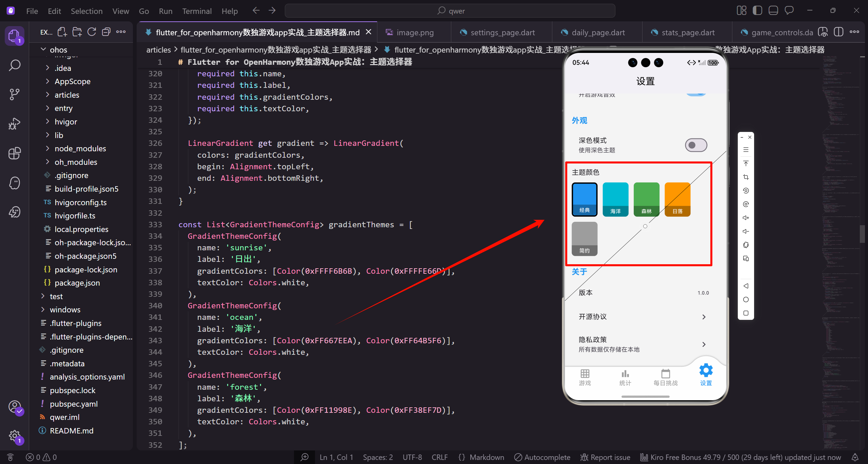This screenshot has width=868, height=464.
Task: Open Manage gear icon at bottom left
Action: (x=14, y=436)
